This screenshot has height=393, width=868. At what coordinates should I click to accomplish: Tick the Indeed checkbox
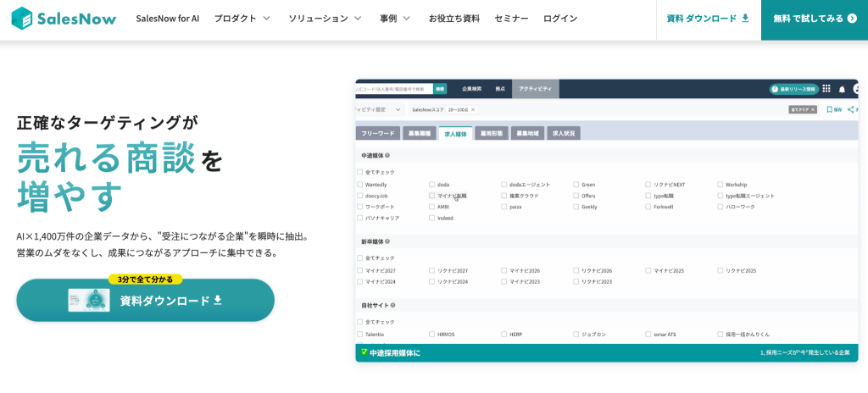click(431, 218)
